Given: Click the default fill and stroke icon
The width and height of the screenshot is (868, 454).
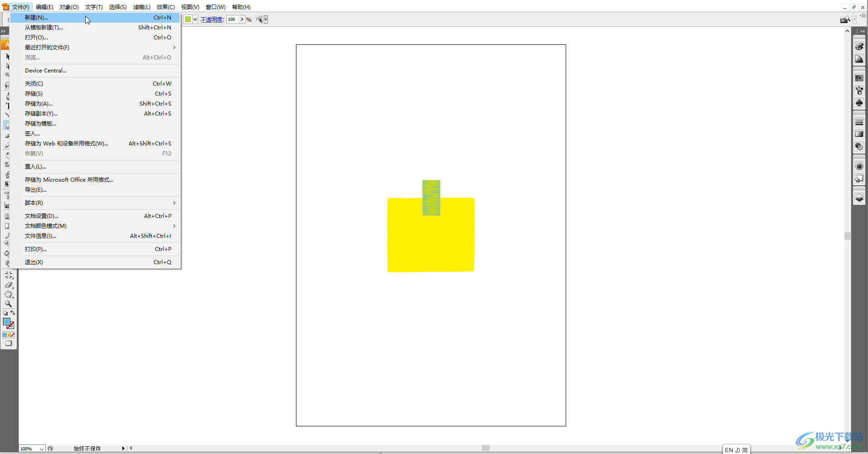Looking at the screenshot, I should 5,313.
